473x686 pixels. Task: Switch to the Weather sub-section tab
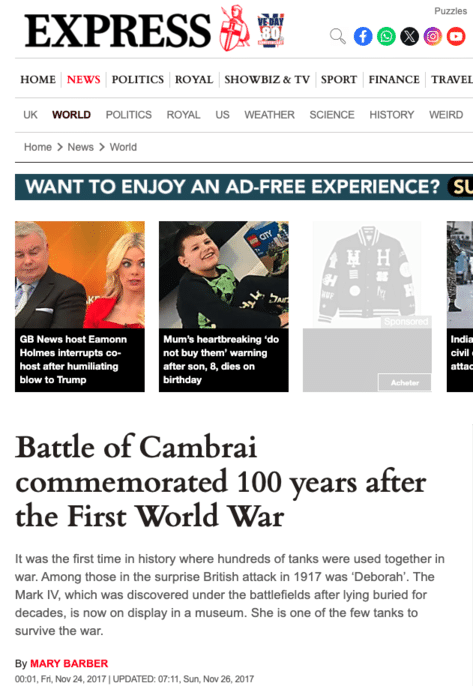[x=270, y=115]
